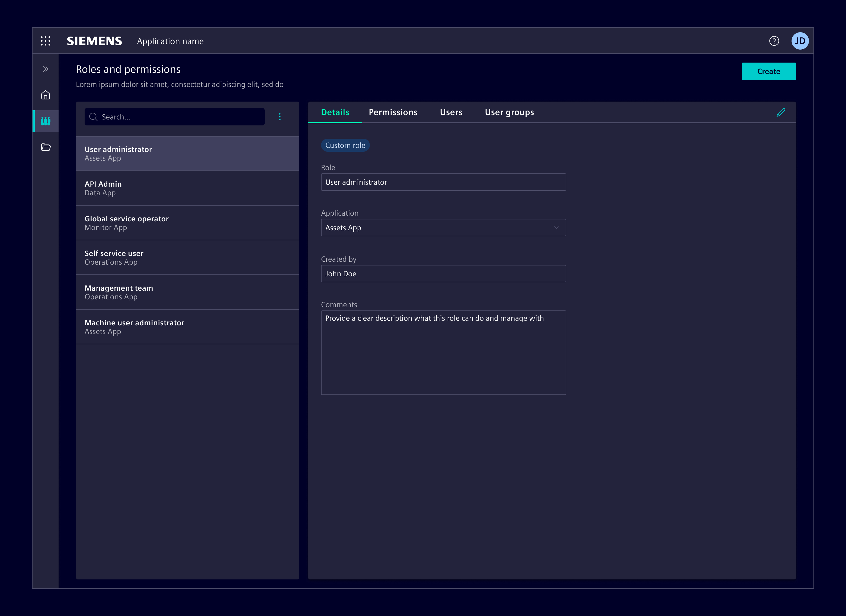Expand the sidebar with double chevron
Screen dimensions: 846x616
(46, 69)
